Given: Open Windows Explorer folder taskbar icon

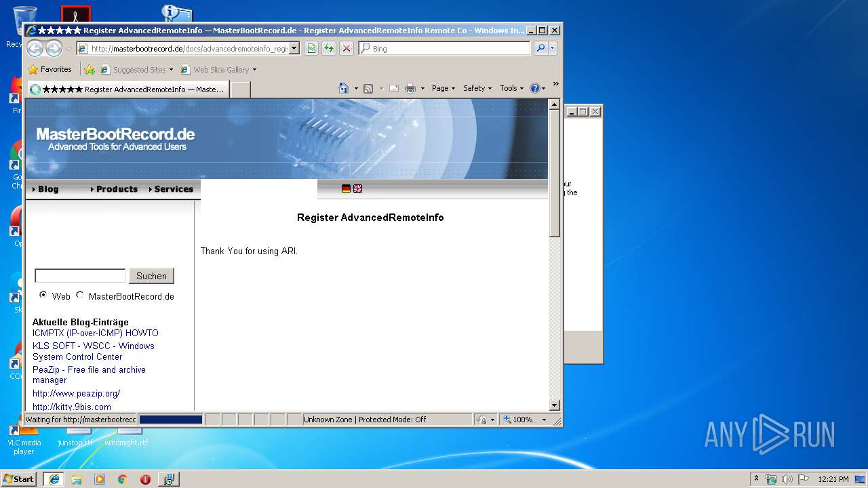Looking at the screenshot, I should tap(77, 479).
